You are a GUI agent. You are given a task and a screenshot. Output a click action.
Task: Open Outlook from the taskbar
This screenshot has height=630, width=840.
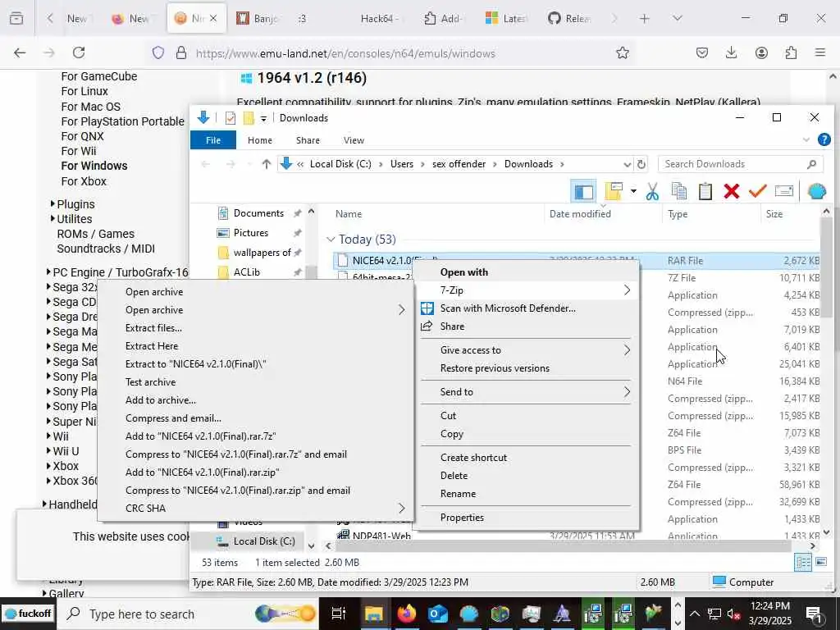click(x=438, y=614)
